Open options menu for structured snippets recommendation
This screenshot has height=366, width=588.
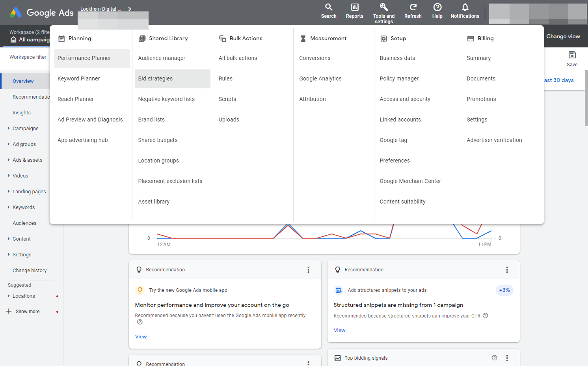(x=507, y=270)
